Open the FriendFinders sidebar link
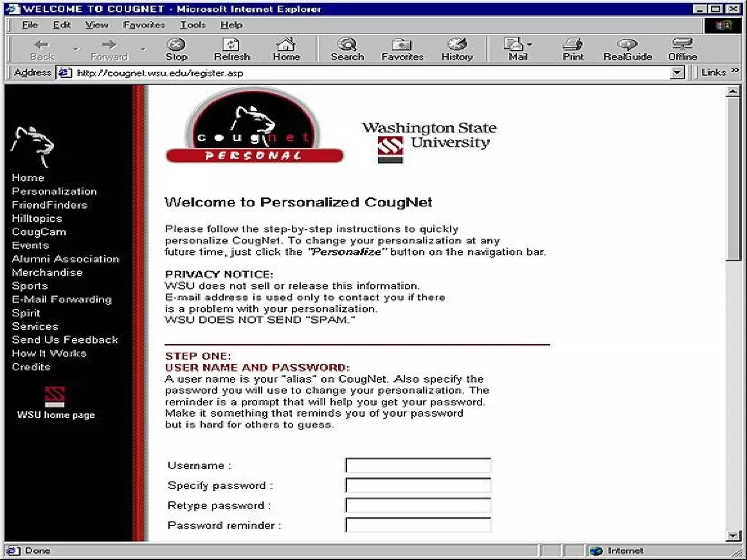The image size is (747, 560). [50, 205]
